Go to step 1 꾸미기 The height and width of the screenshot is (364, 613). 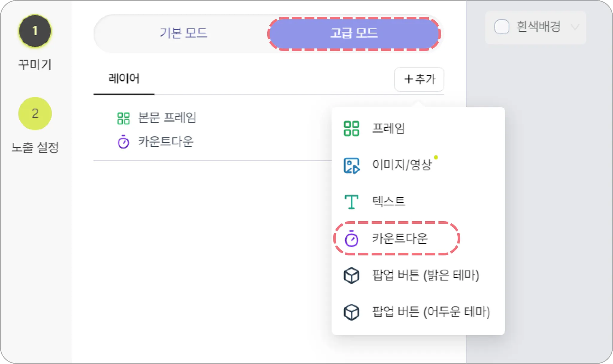tap(35, 31)
